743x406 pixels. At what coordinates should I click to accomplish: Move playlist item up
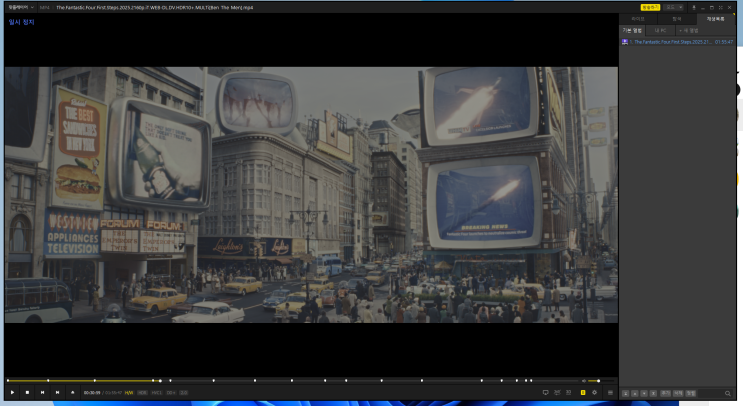634,394
